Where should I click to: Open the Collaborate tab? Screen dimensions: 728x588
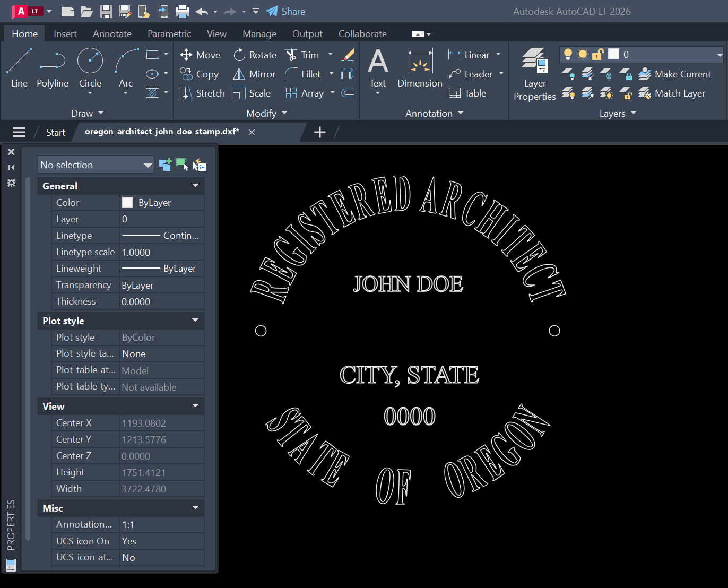pyautogui.click(x=362, y=33)
